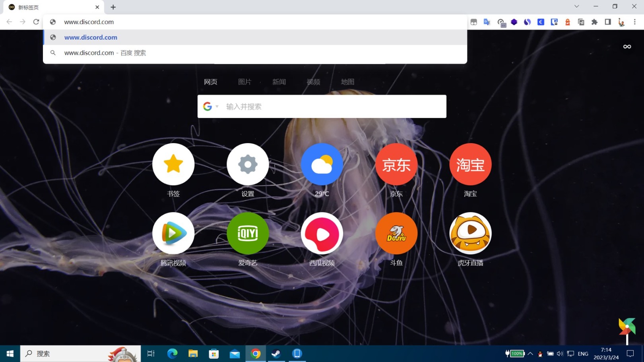Screen dimensions: 644x362
Task: Open the 爱奇艺 iQIYI shortcut
Action: pos(248,233)
